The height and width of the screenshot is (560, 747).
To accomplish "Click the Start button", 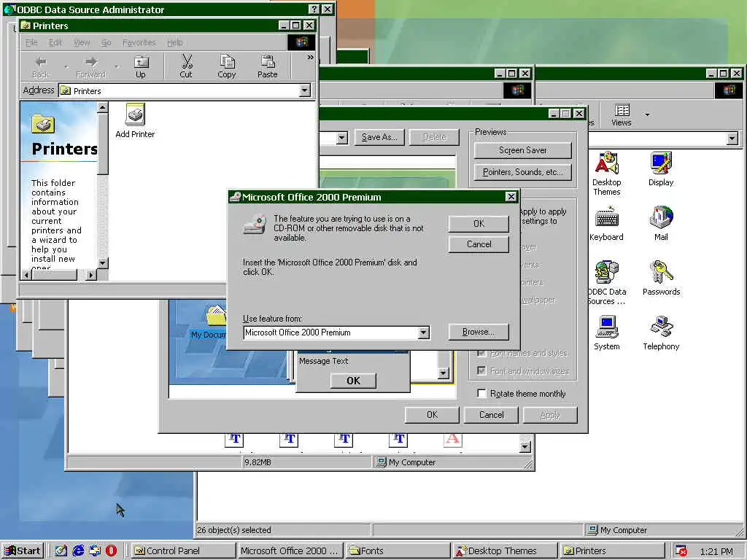I will (23, 551).
